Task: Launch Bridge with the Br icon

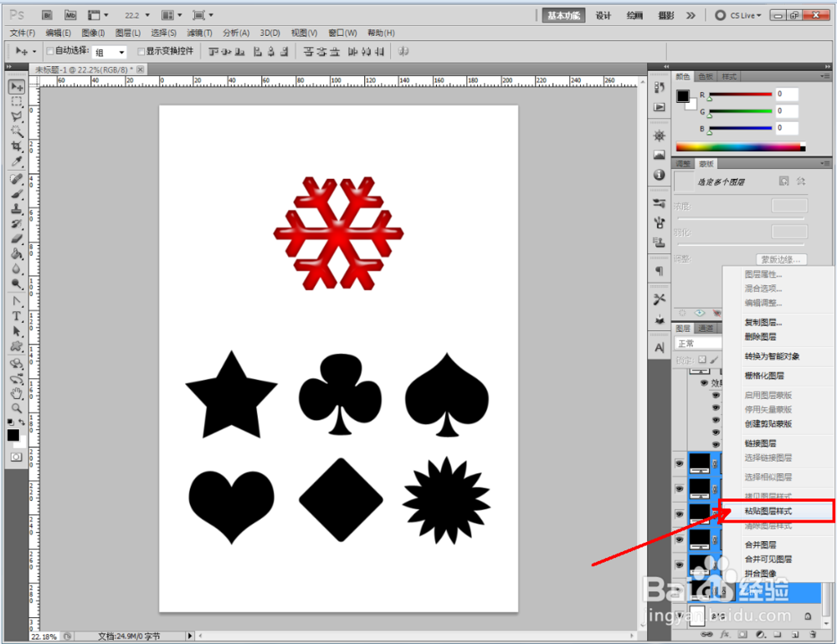Action: (x=47, y=15)
